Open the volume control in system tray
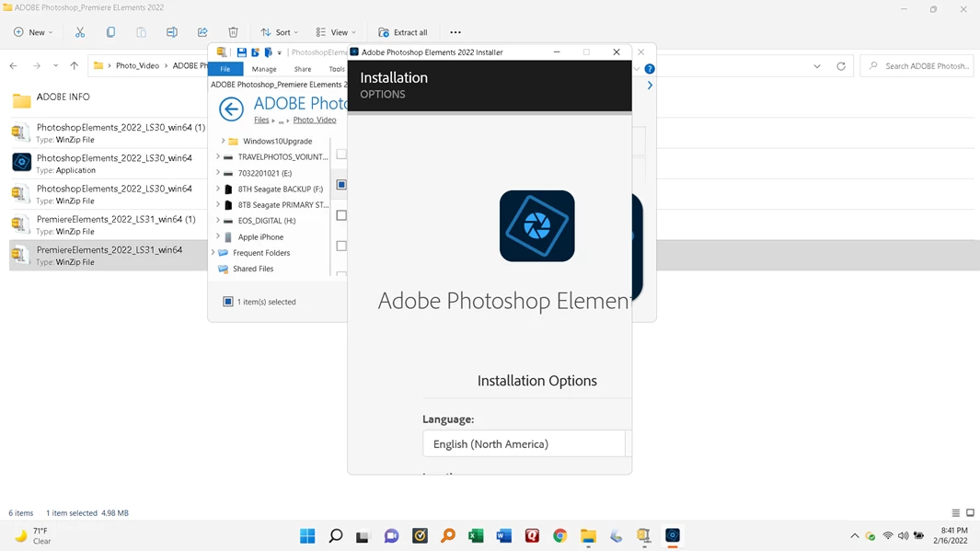 click(903, 536)
